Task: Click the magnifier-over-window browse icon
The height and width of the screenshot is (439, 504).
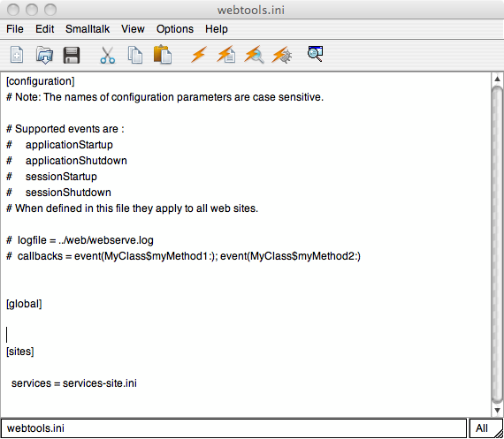Action: 315,53
